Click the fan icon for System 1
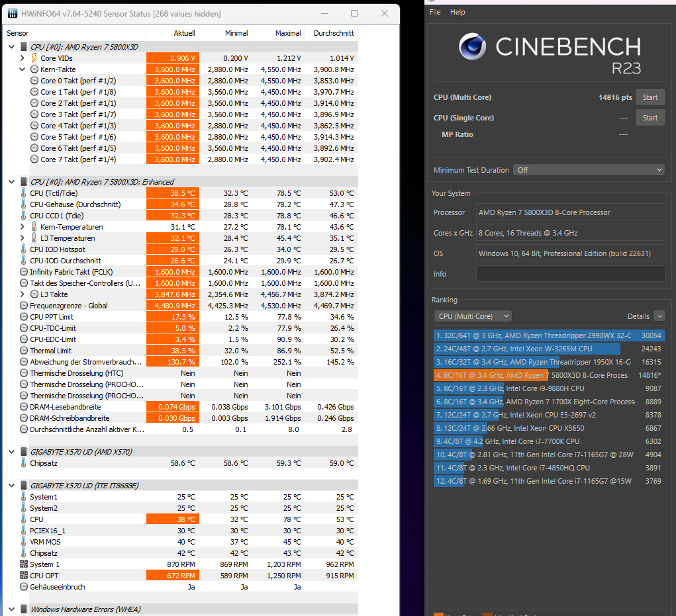 pos(24,564)
